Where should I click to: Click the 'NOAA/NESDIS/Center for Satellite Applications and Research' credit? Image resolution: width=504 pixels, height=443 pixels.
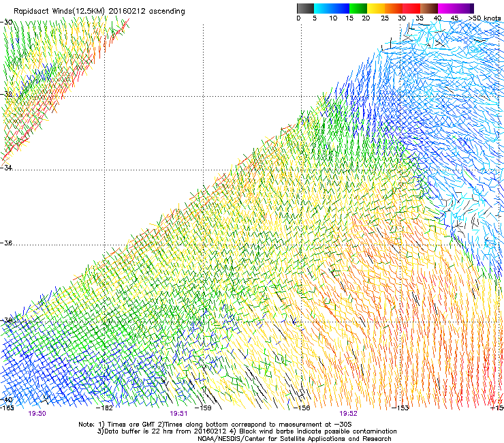pyautogui.click(x=294, y=439)
